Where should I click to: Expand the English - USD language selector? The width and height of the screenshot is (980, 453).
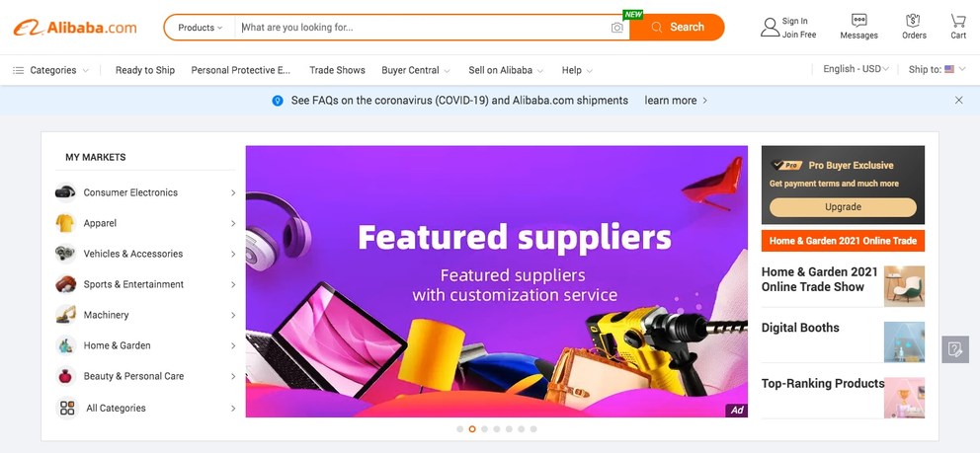[x=856, y=69]
